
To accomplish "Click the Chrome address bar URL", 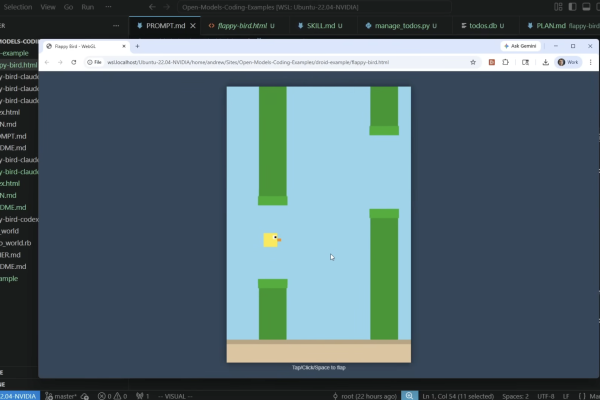I will 248,62.
